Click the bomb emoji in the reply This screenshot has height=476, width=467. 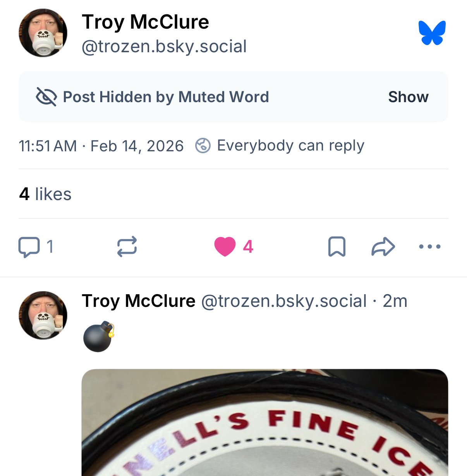pyautogui.click(x=99, y=336)
